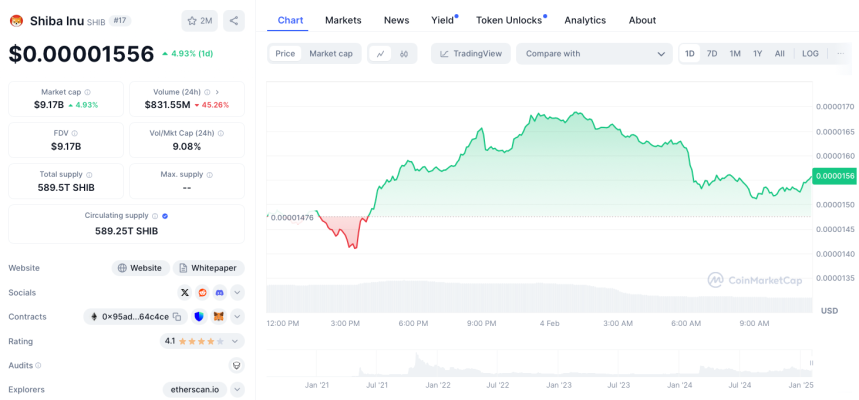Screen dimensions: 859x400
Task: Click the 0.00001476 baseline label
Action: tap(293, 218)
